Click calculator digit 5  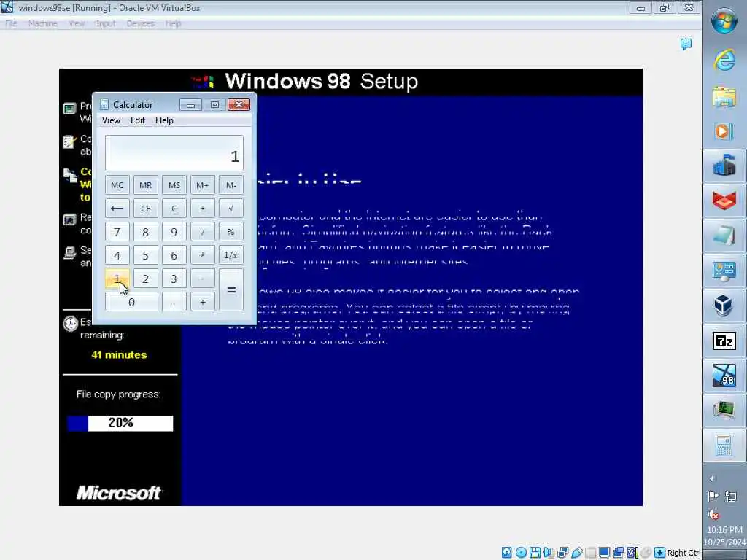click(146, 255)
